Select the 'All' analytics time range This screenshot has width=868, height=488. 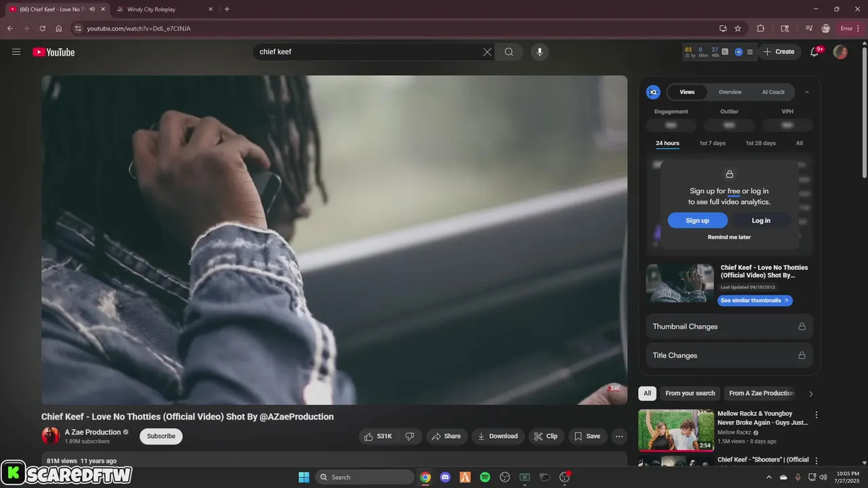(x=800, y=143)
